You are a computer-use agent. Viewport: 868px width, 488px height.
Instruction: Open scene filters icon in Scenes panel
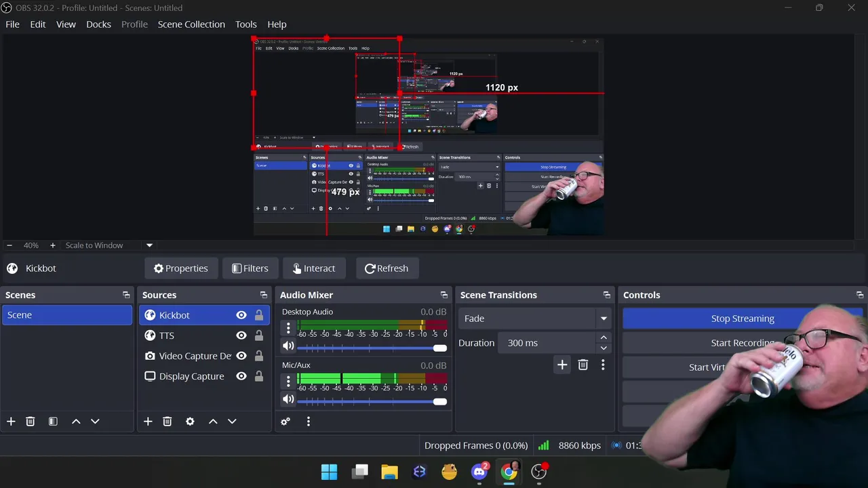pyautogui.click(x=53, y=422)
